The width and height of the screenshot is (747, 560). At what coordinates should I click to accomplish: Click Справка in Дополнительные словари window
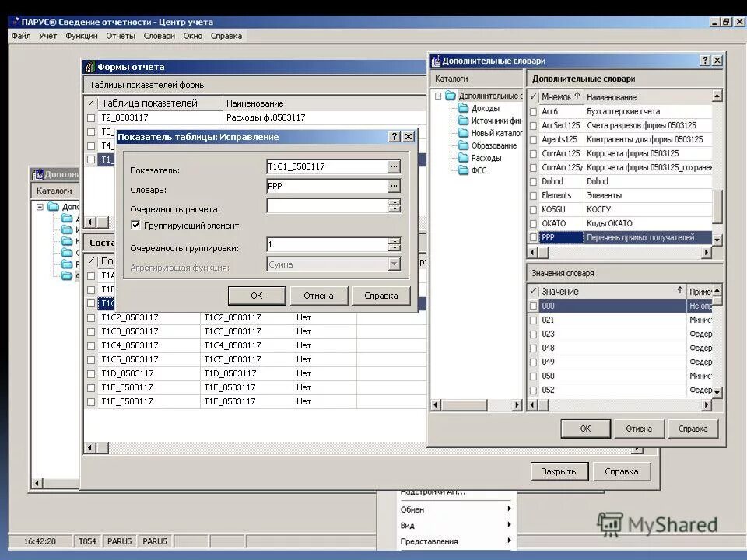693,429
